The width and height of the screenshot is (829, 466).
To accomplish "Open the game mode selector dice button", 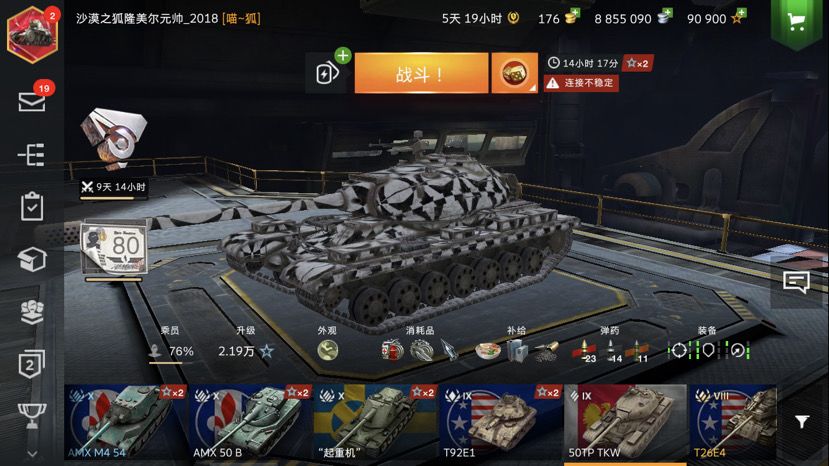I will pyautogui.click(x=514, y=73).
